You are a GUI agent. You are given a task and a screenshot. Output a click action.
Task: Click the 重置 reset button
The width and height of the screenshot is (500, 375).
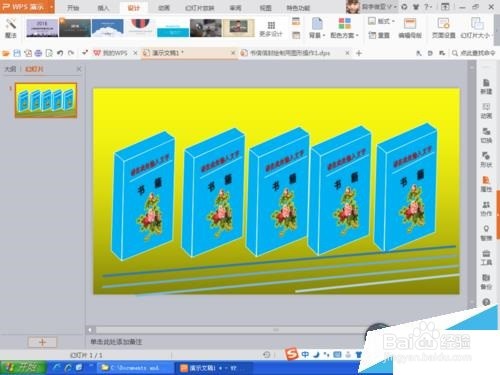click(379, 35)
